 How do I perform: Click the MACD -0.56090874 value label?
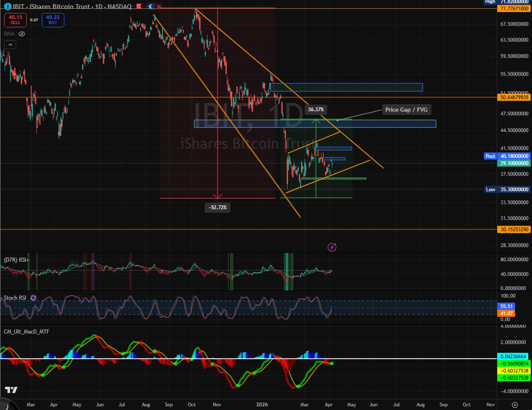coord(513,364)
